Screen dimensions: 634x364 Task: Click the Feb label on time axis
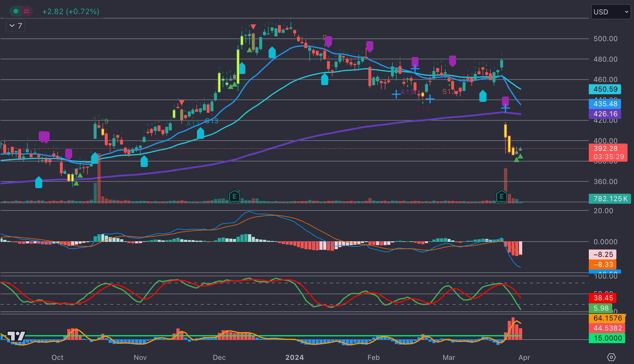pos(374,358)
